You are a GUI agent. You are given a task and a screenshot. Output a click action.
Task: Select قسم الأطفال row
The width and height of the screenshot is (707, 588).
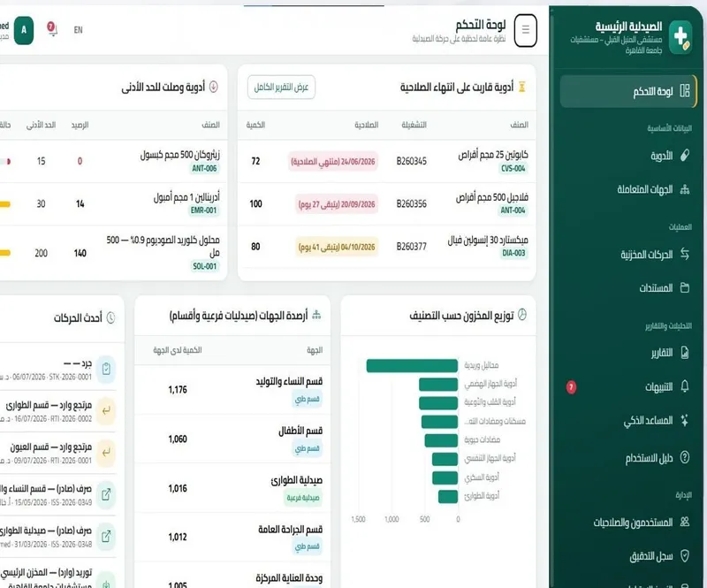[x=232, y=439]
